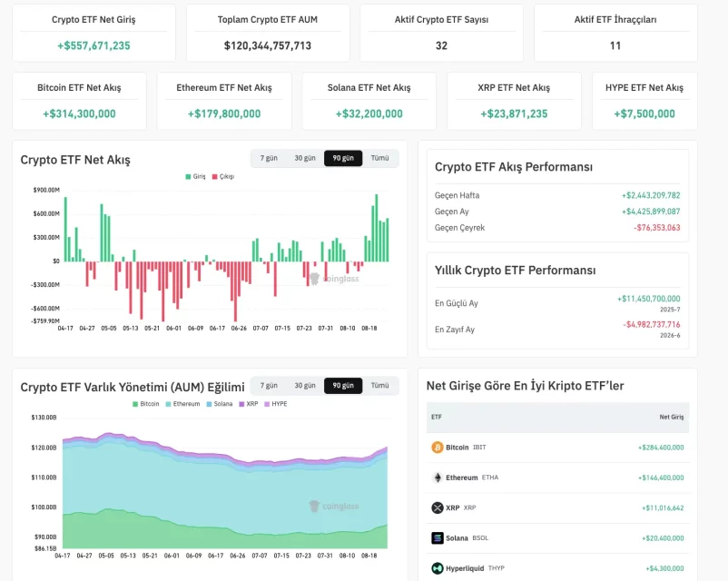Select 7 gün range on Net Akış chart

point(269,158)
